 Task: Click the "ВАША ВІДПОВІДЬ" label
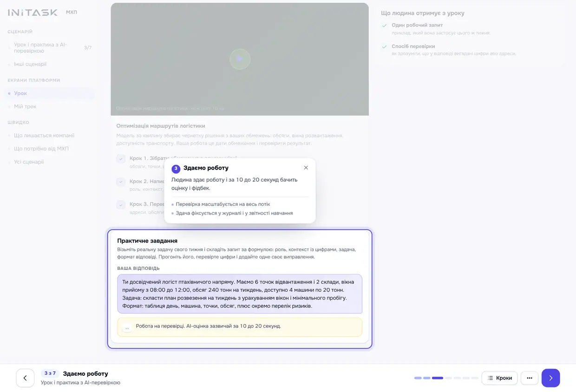pyautogui.click(x=138, y=268)
